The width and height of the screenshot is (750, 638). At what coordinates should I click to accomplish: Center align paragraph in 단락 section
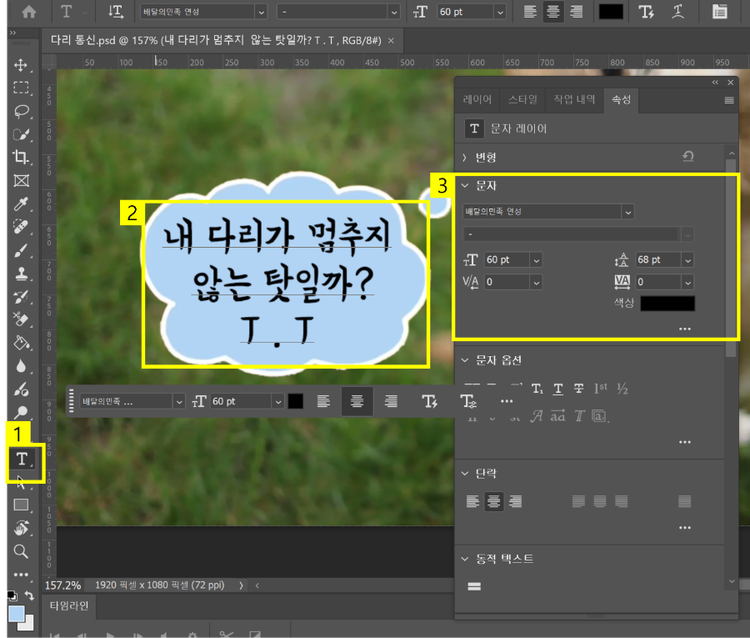(494, 501)
